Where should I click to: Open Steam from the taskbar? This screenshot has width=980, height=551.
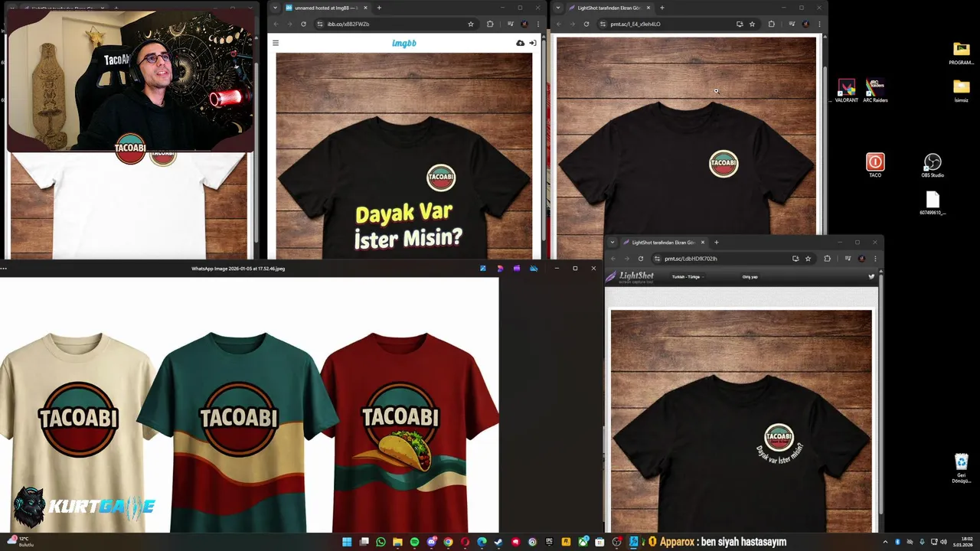click(498, 542)
